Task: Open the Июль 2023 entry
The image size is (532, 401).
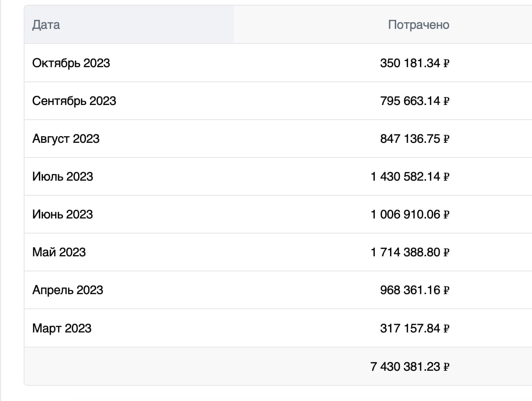Action: 62,176
